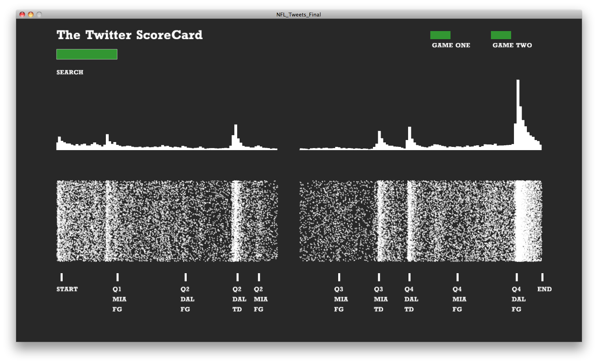
Task: Minimize the window with the yellow button
Action: [x=31, y=15]
